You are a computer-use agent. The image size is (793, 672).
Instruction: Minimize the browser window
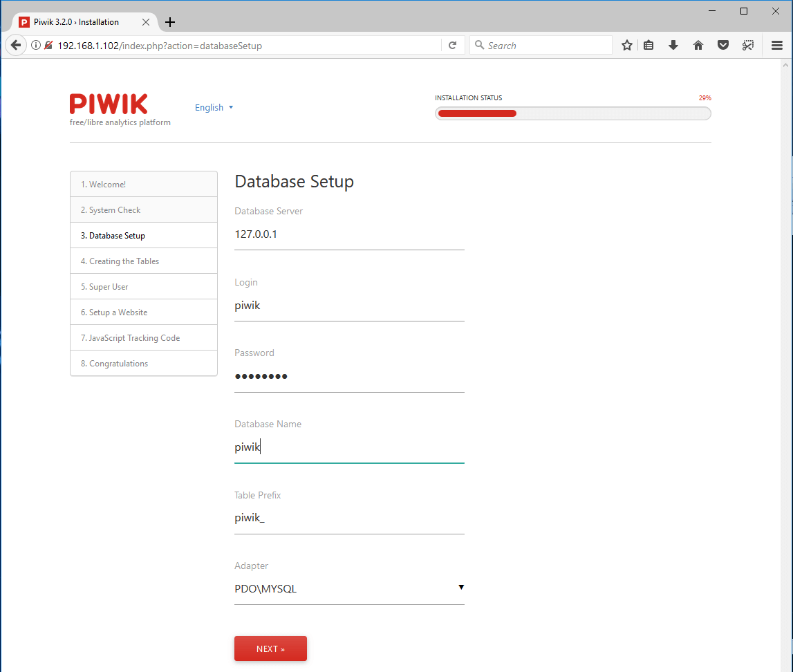pyautogui.click(x=712, y=11)
